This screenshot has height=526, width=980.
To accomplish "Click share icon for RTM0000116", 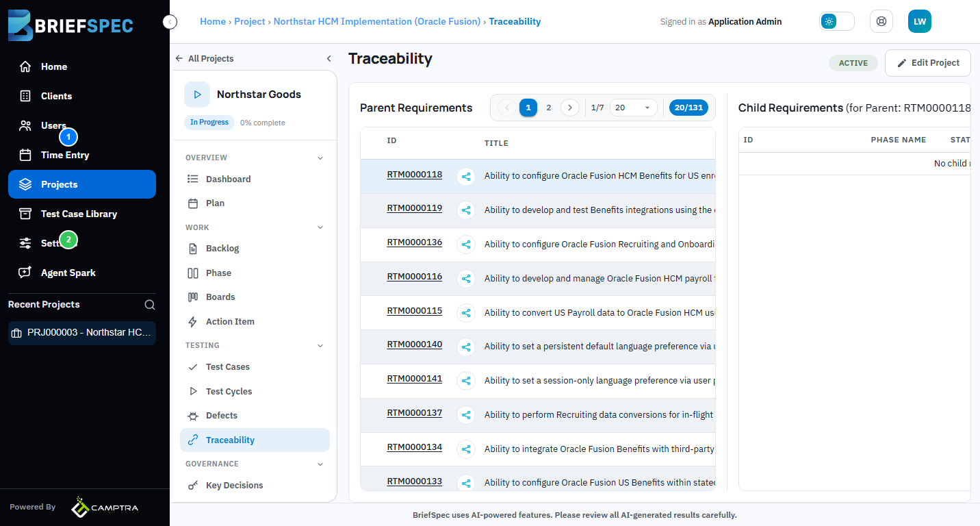I will [x=466, y=279].
